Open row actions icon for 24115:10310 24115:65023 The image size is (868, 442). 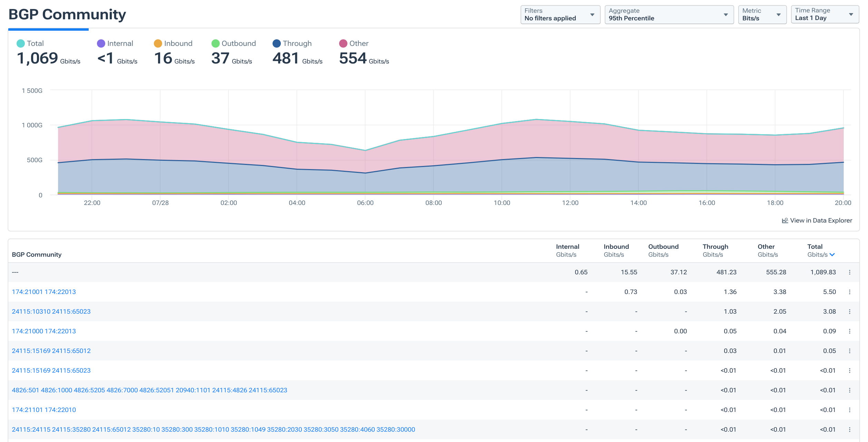(850, 311)
